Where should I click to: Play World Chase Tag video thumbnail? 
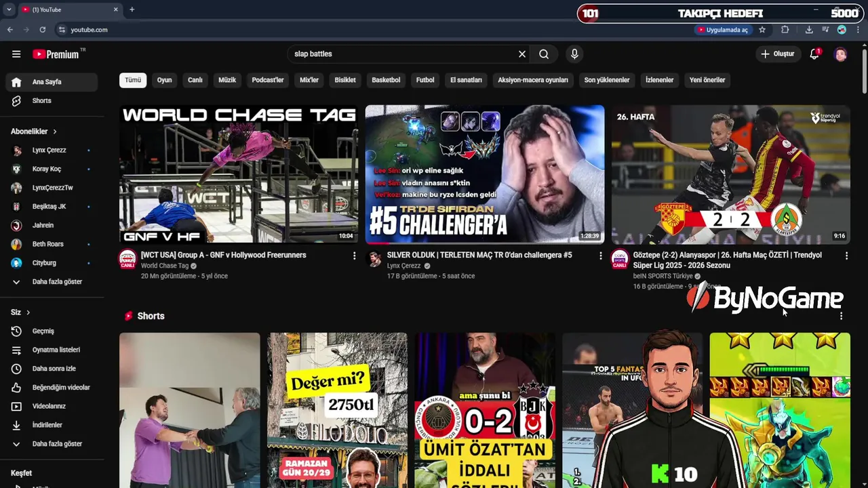[x=239, y=174]
